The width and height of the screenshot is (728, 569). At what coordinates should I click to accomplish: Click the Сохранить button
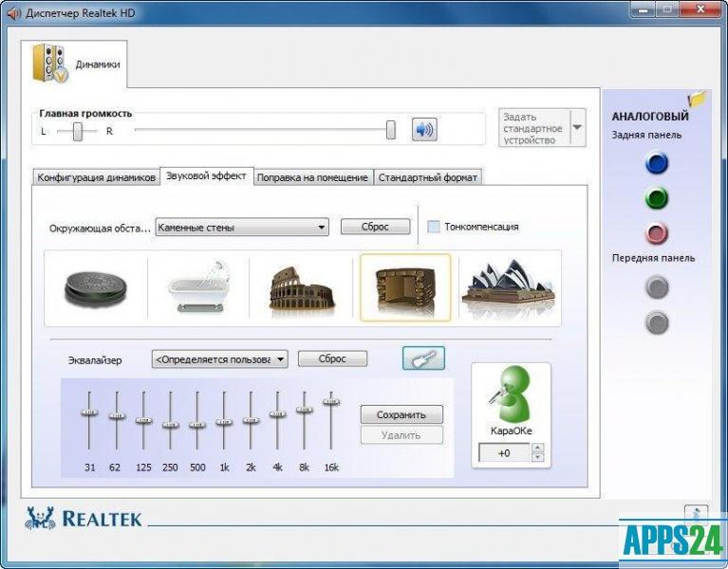click(401, 414)
